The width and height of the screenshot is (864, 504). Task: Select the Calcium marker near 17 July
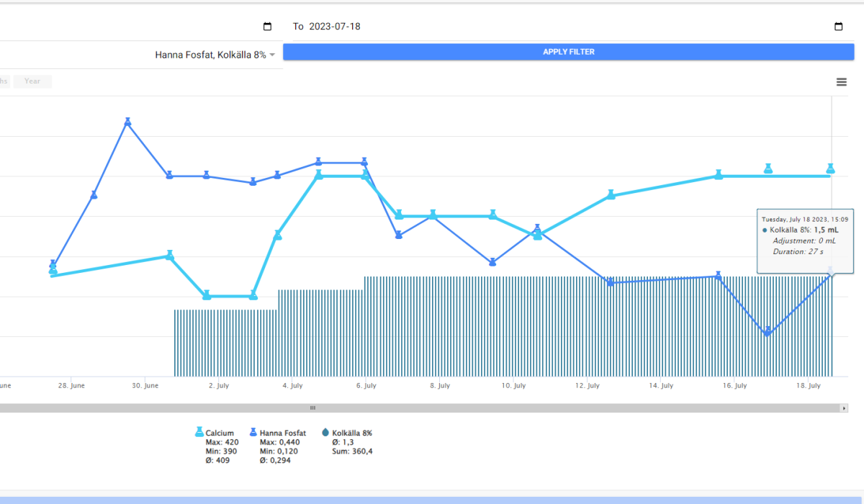[x=768, y=168]
